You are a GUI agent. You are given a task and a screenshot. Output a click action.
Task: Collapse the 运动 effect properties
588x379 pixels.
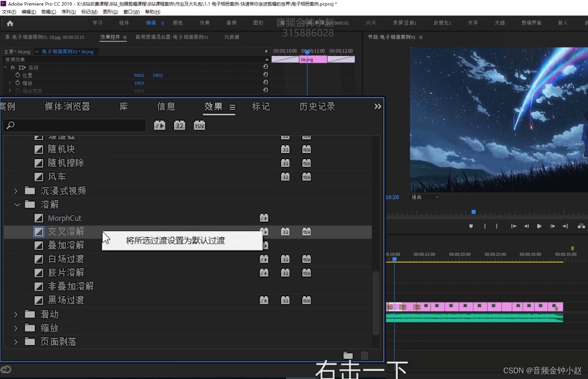pyautogui.click(x=6, y=67)
